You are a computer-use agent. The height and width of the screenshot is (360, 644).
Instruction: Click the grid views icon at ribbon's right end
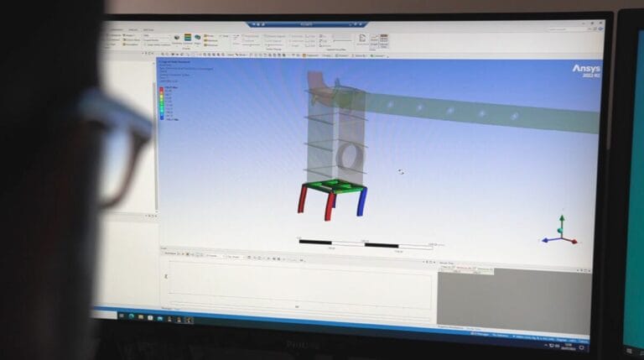(383, 39)
